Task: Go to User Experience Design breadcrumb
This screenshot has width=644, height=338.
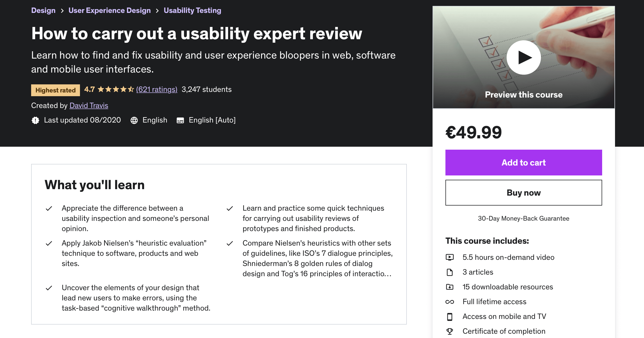Action: pos(109,10)
